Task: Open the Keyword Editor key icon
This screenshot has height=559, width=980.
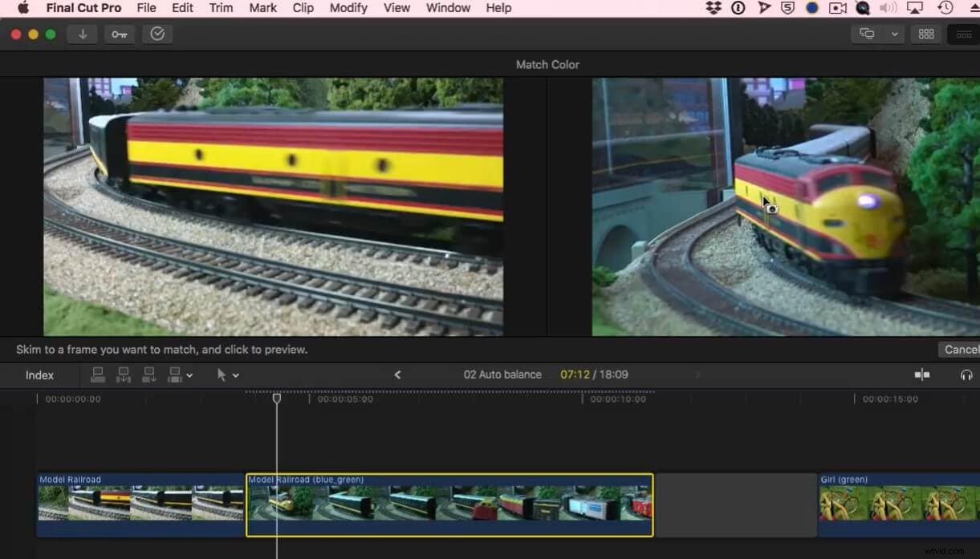Action: [x=119, y=34]
